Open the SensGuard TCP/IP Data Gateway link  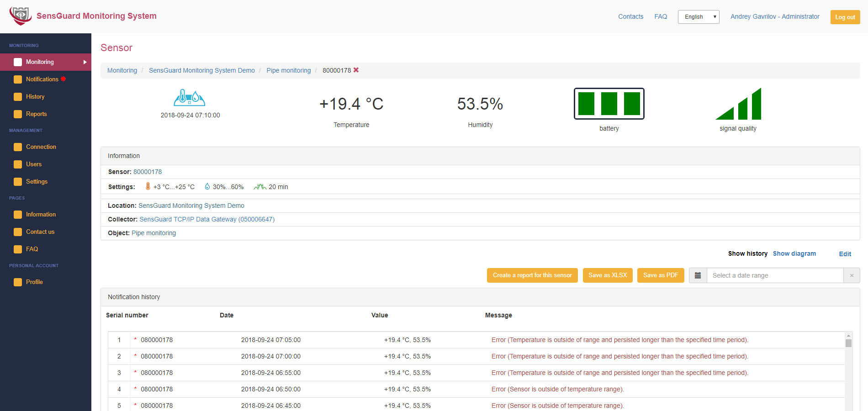(x=207, y=220)
